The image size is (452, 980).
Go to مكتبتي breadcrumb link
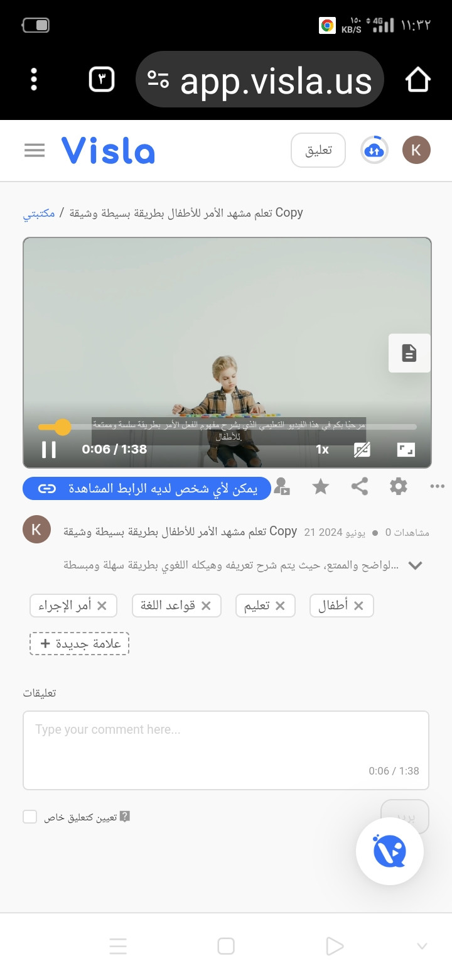tap(40, 214)
